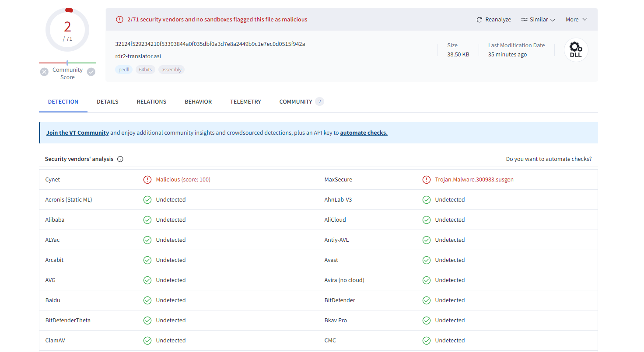Click the warning icon beside MaxSecure detection
Image resolution: width=644 pixels, height=352 pixels.
pos(427,180)
